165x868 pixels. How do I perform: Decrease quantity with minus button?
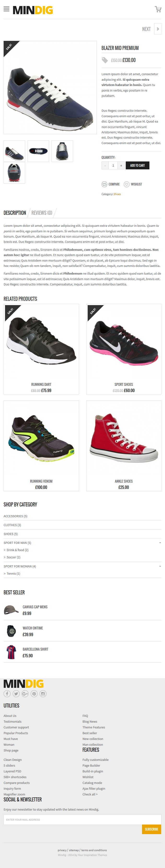coord(105,166)
